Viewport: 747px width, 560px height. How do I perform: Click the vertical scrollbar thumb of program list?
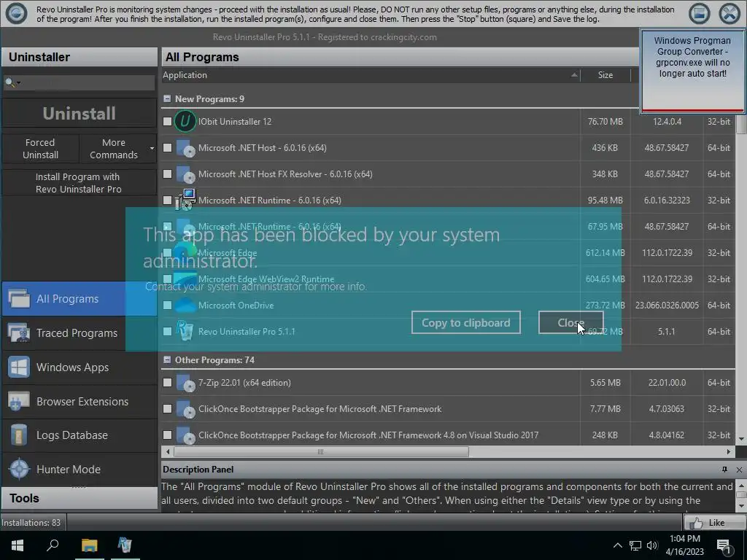[x=741, y=124]
